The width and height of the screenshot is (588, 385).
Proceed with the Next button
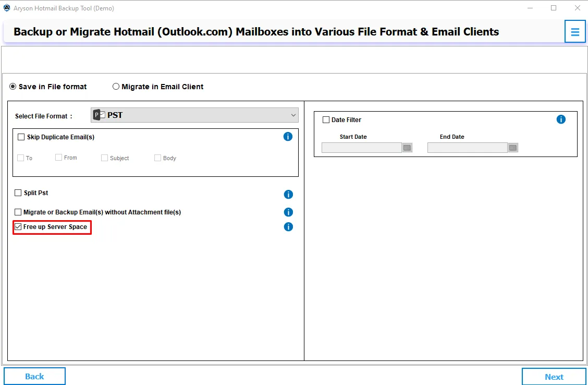554,377
